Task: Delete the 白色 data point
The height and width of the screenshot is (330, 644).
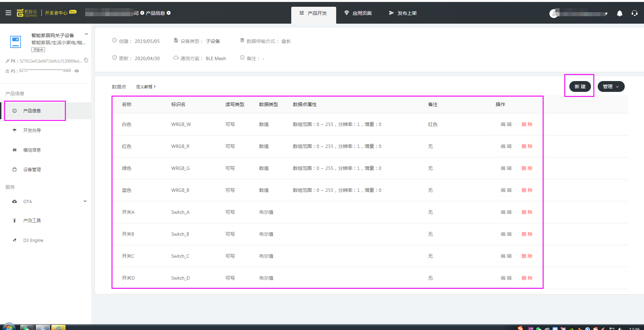Action: tap(527, 124)
